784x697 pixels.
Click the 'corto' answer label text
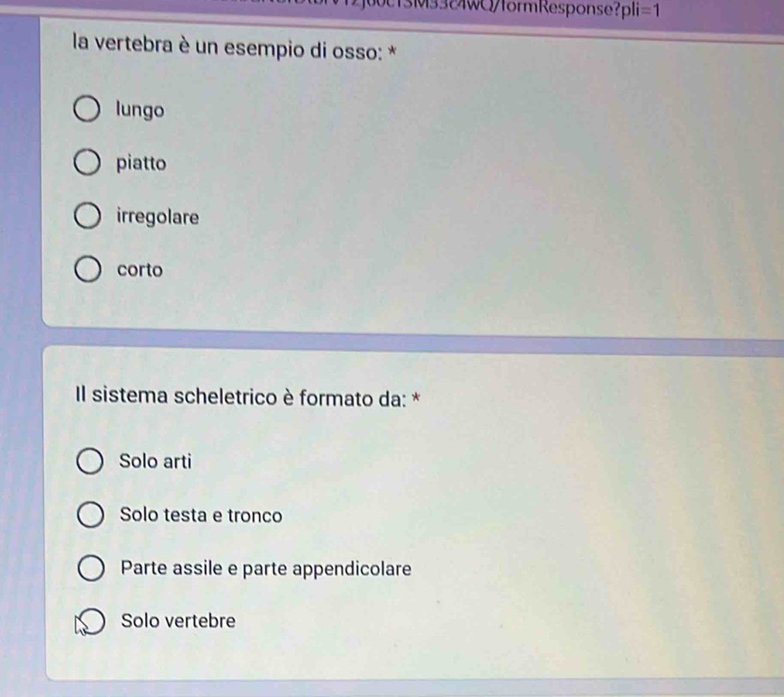[140, 270]
